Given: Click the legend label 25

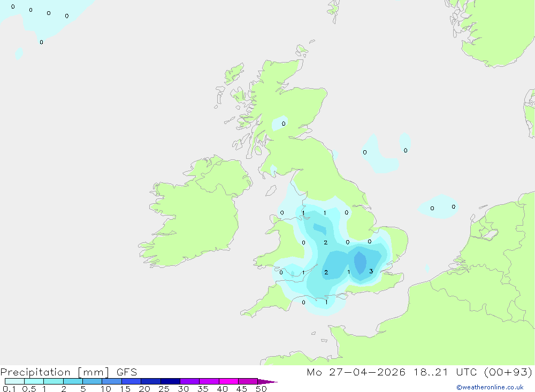Looking at the screenshot, I should click(x=164, y=389).
